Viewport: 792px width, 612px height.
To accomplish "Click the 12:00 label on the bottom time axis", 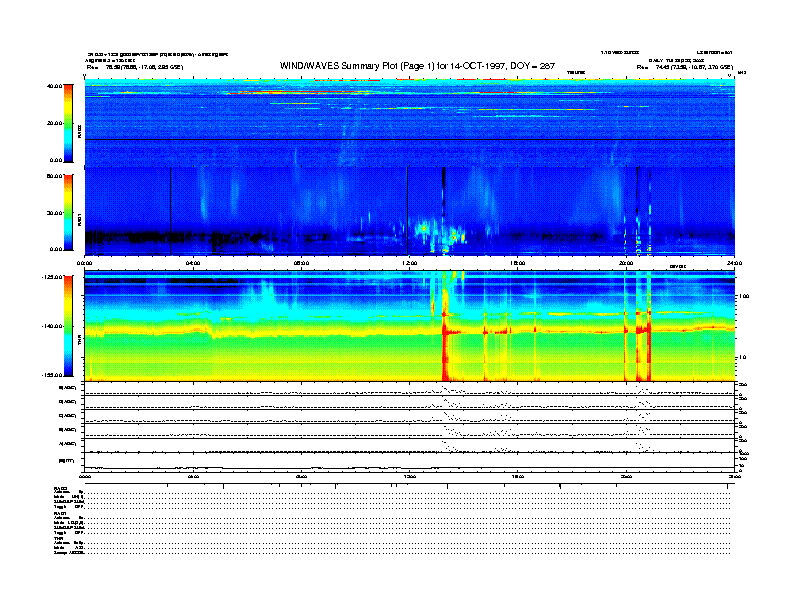I will point(409,476).
